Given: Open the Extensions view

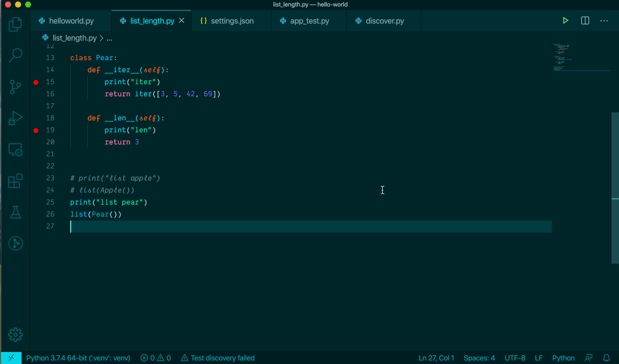Looking at the screenshot, I should coord(15,180).
